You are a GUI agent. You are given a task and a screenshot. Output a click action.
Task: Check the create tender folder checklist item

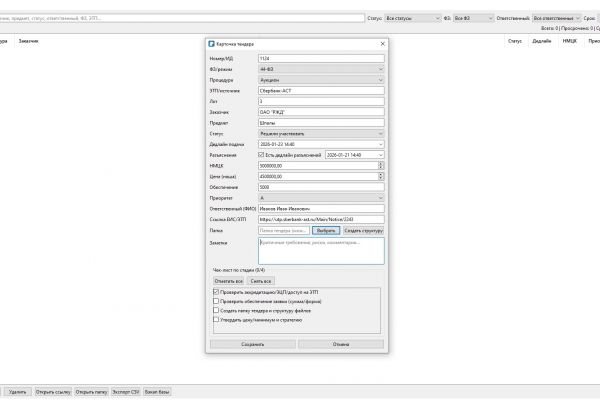click(x=216, y=310)
